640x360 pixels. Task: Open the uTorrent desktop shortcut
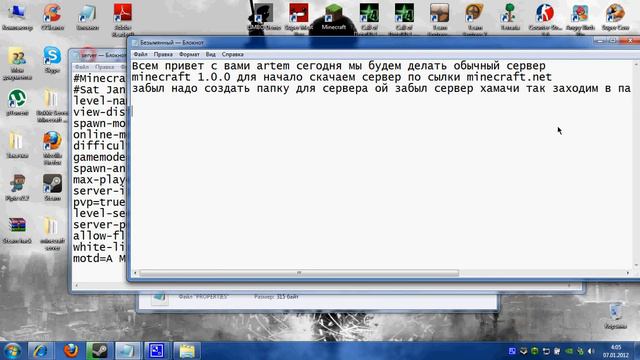(17, 102)
